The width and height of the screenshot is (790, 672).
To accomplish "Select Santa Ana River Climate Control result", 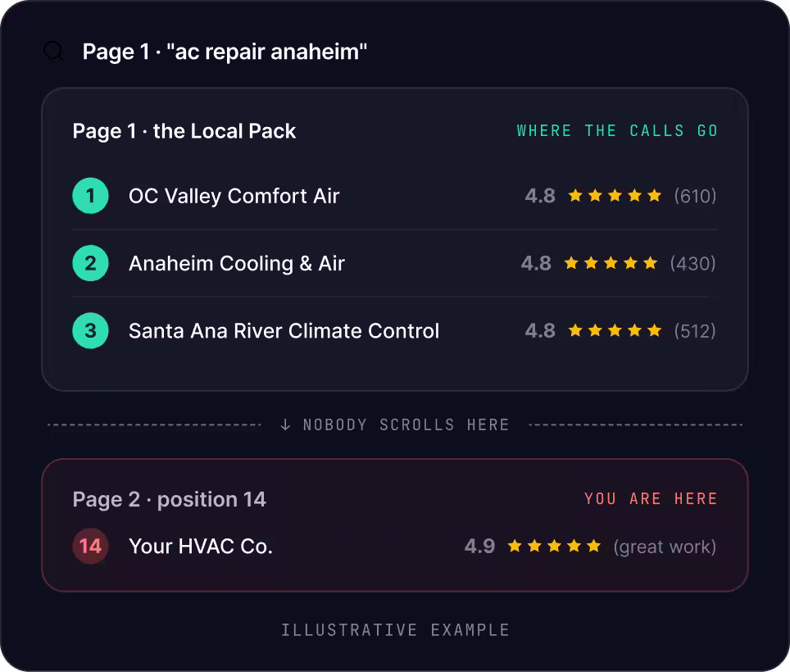I will click(x=284, y=331).
